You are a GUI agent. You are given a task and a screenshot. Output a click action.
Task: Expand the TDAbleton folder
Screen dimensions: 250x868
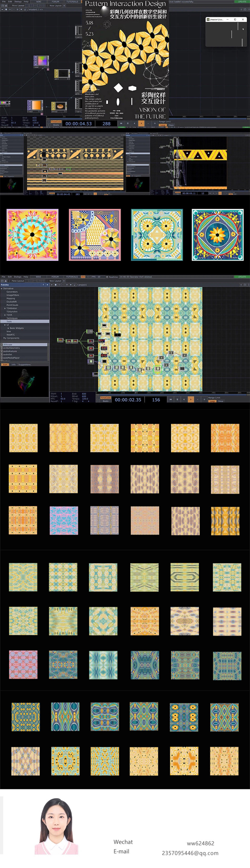pyautogui.click(x=5, y=308)
